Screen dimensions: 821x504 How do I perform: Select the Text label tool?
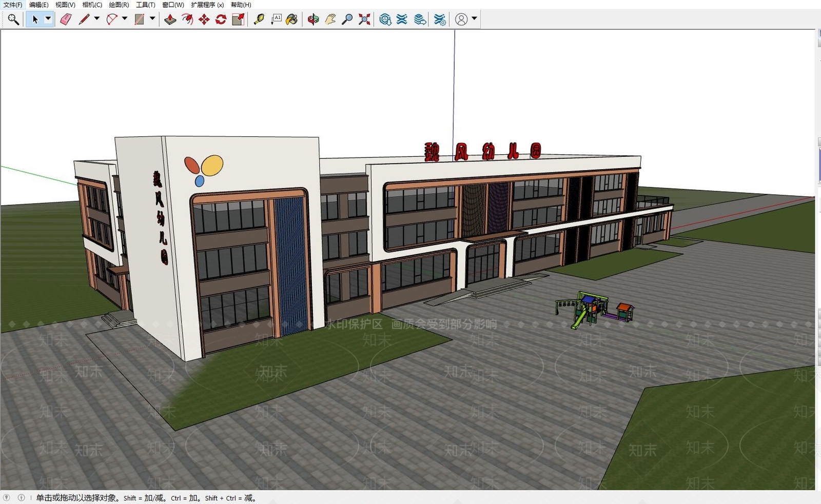click(x=276, y=19)
